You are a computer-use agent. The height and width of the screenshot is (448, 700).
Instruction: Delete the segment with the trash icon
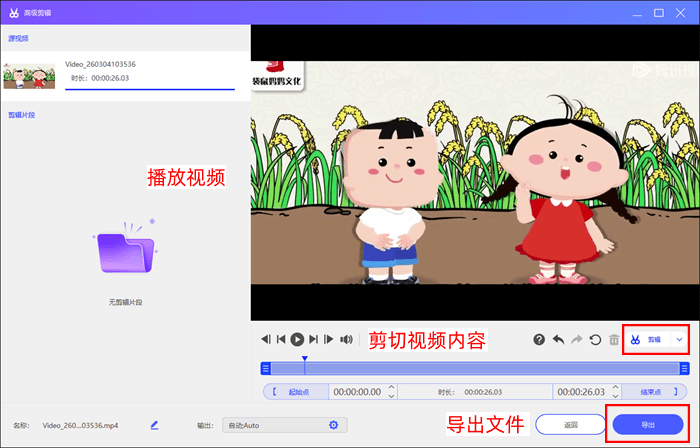point(614,340)
